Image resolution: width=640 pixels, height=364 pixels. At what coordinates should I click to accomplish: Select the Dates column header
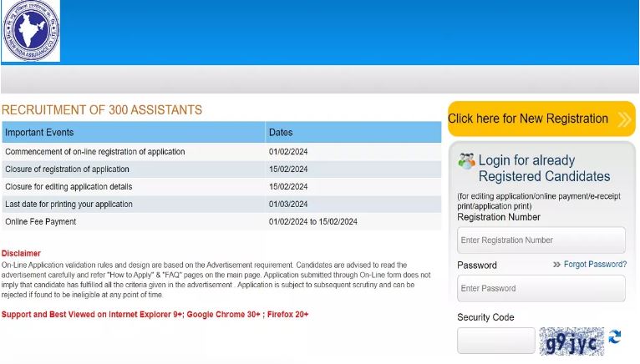click(x=281, y=133)
